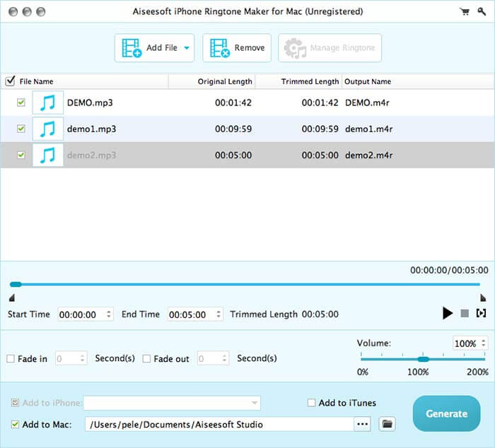Image resolution: width=495 pixels, height=448 pixels.
Task: Expand the Add File dropdown arrow
Action: tap(187, 48)
